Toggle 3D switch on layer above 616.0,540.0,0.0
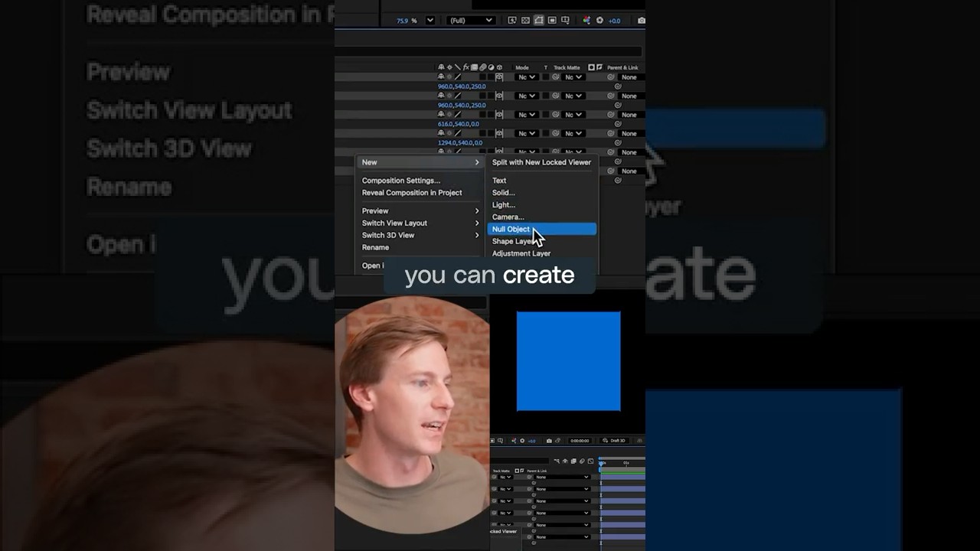The height and width of the screenshot is (551, 980). pos(499,114)
